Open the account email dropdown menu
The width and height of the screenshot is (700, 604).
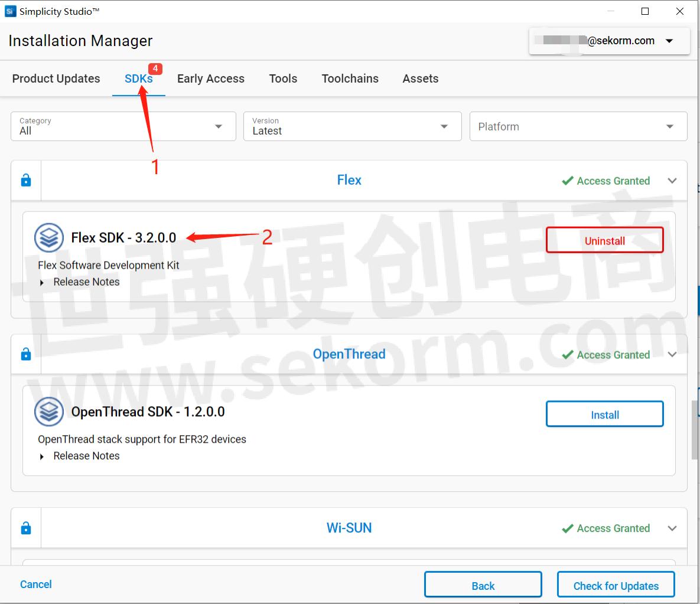(669, 41)
